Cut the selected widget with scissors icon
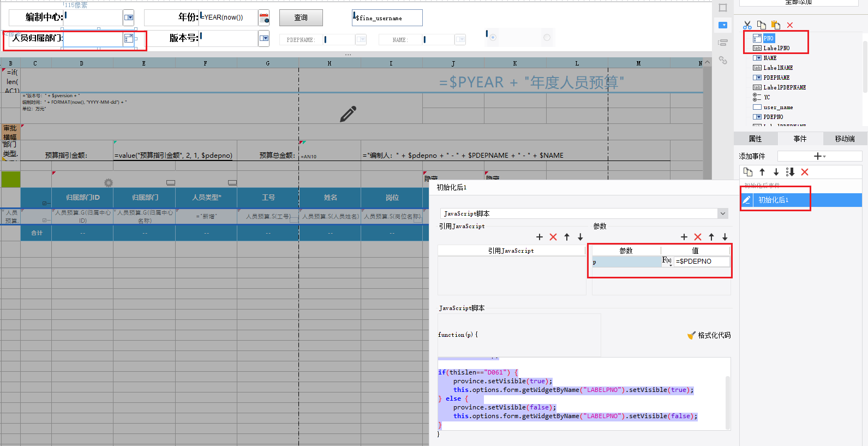This screenshot has height=446, width=868. pos(747,25)
